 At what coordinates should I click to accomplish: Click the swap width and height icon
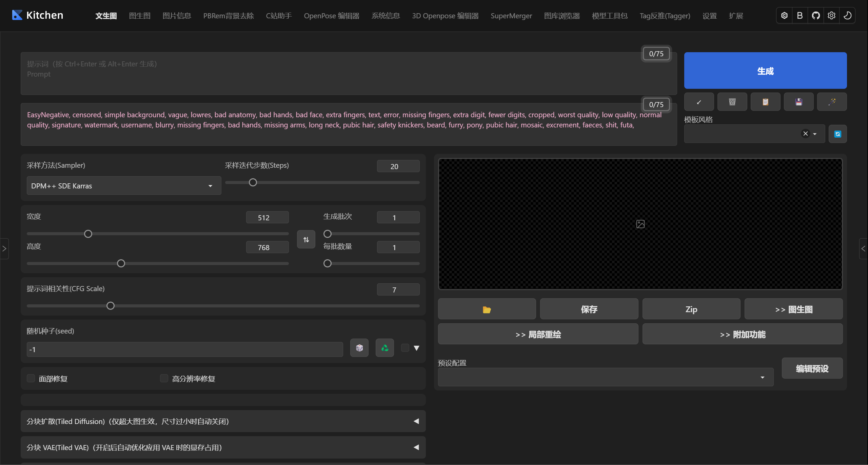pyautogui.click(x=306, y=240)
